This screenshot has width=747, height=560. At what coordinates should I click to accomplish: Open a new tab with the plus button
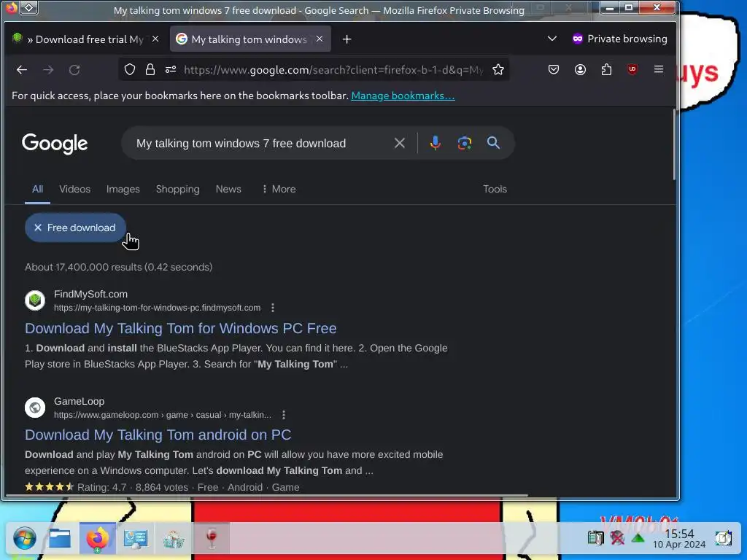[x=347, y=39]
